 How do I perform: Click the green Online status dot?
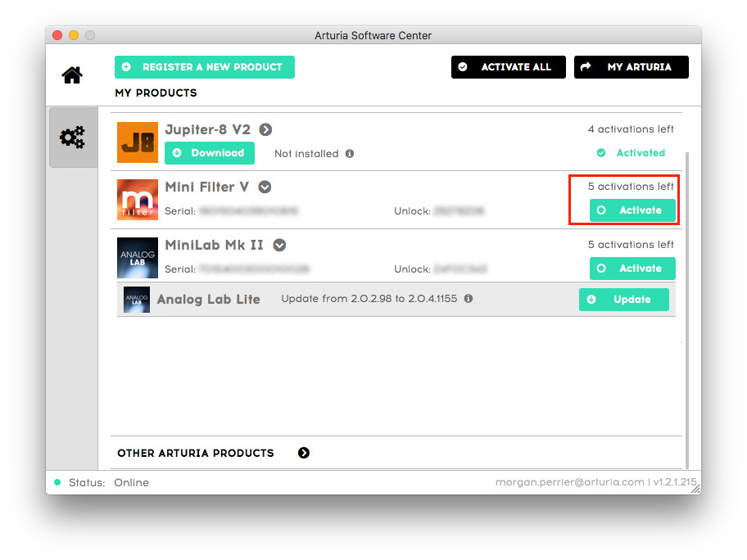tap(57, 482)
